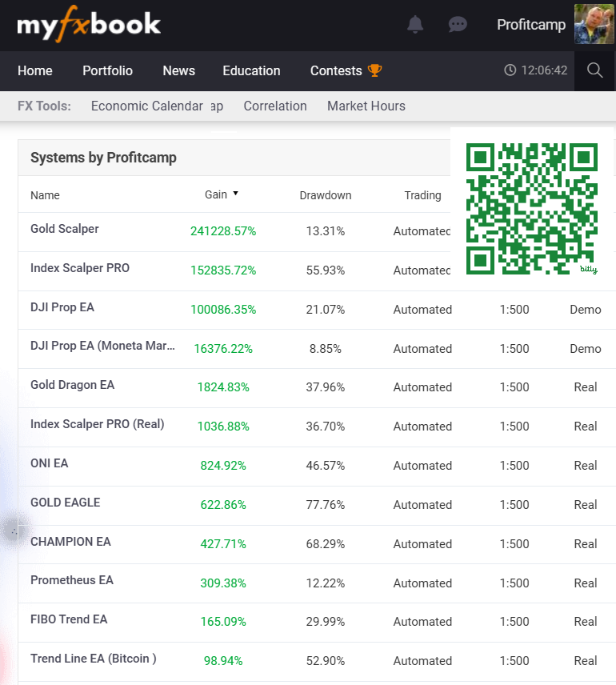The height and width of the screenshot is (685, 616).
Task: Click the 309.38% gain value
Action: click(x=223, y=583)
